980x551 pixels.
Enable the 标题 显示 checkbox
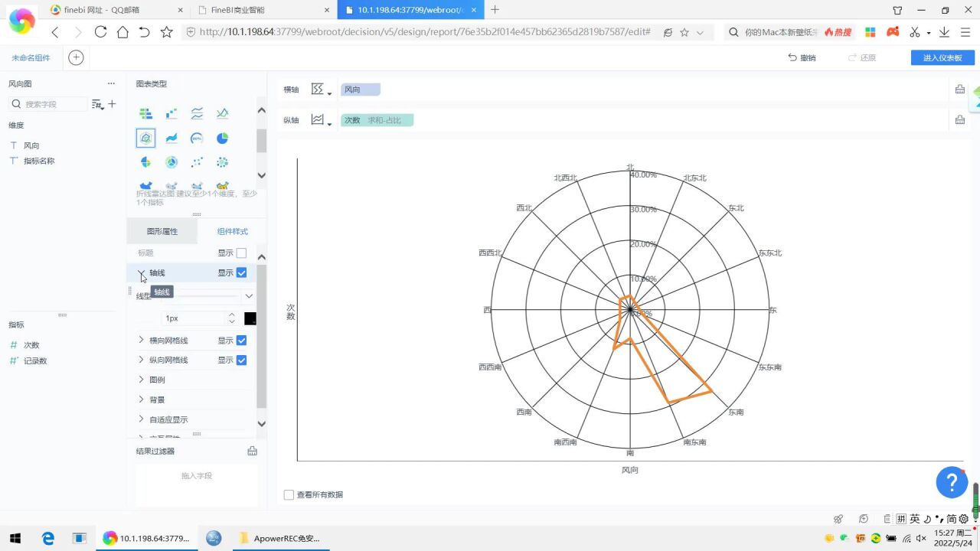(x=241, y=253)
